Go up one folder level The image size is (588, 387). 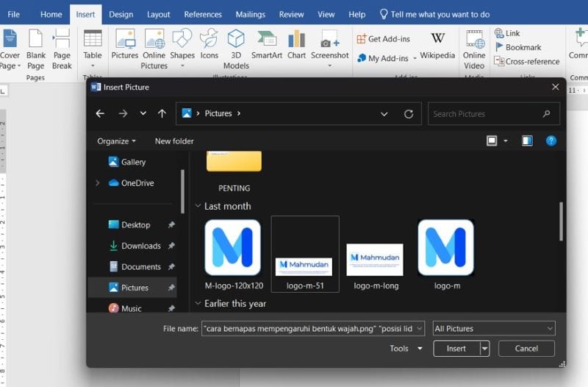click(x=162, y=114)
